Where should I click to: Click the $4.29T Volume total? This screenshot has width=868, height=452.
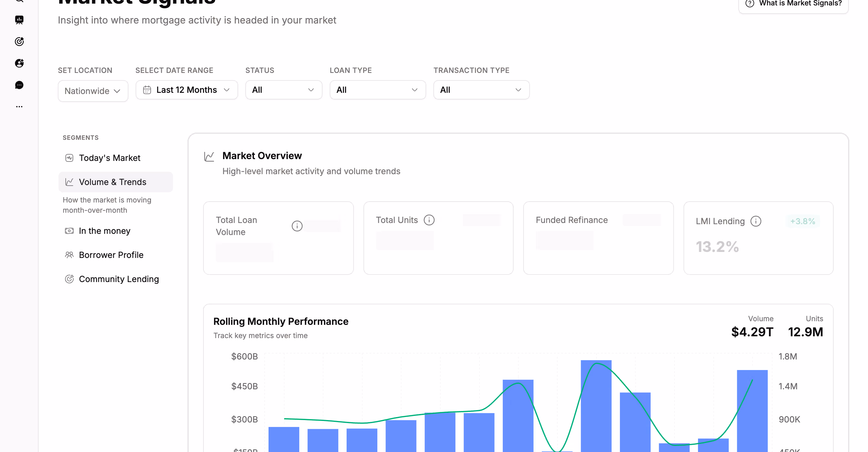tap(752, 332)
